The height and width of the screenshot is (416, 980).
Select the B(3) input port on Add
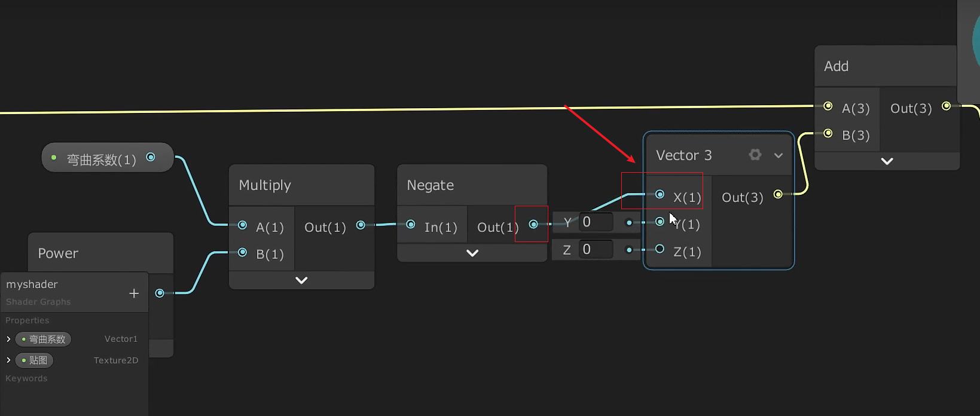point(828,133)
